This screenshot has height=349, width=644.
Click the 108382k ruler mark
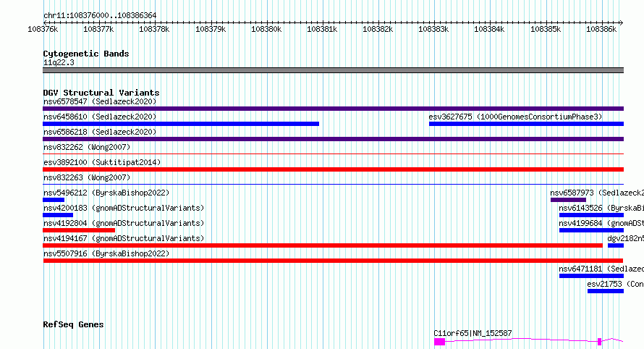pyautogui.click(x=378, y=29)
